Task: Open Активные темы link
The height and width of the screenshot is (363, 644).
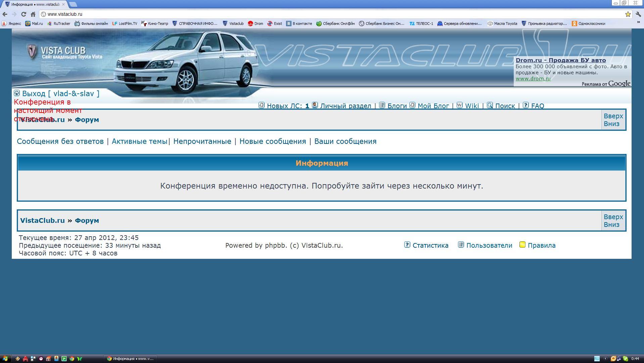Action: (x=139, y=142)
